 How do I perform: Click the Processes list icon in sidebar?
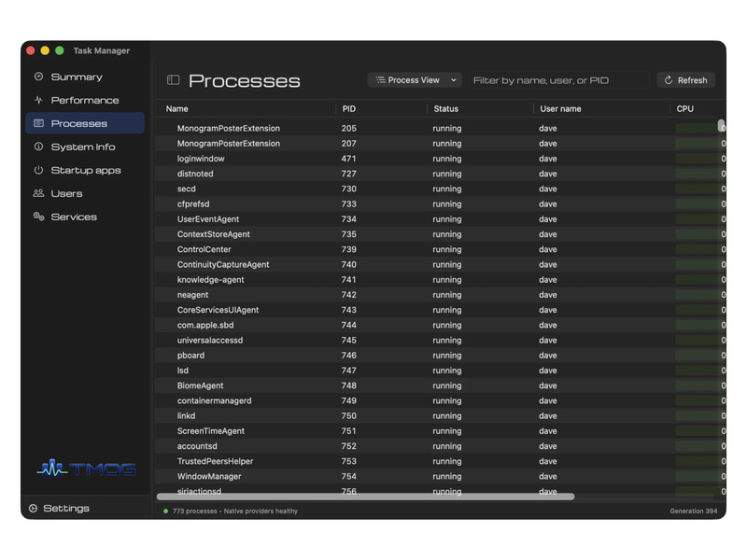coord(38,123)
